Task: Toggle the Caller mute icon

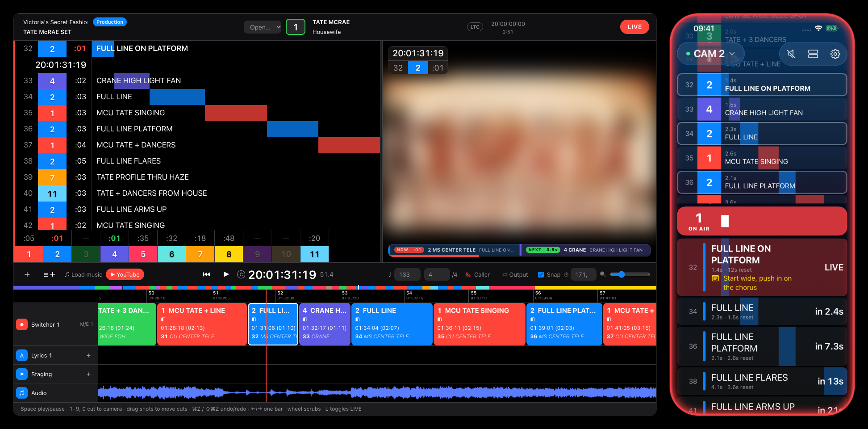Action: tap(468, 275)
